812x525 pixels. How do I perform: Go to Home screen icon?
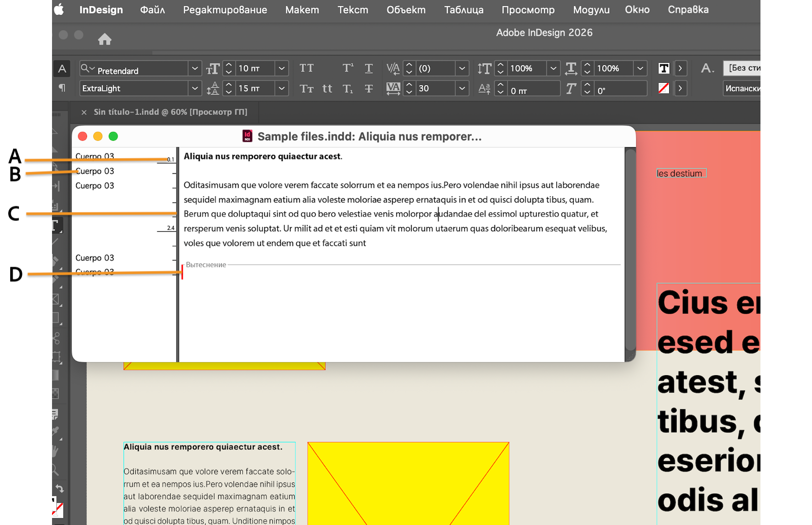coord(105,39)
